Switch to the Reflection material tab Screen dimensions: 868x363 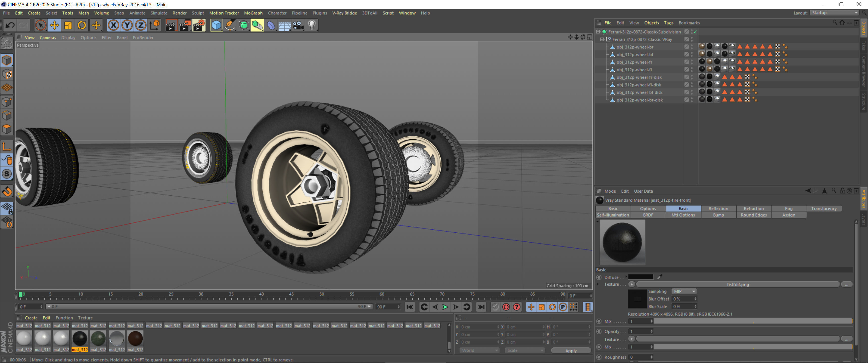[718, 208]
